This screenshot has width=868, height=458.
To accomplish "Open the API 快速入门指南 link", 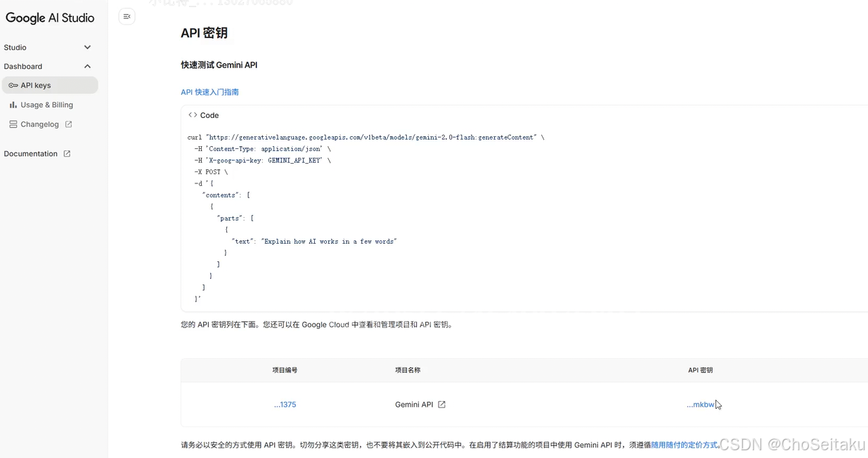I will 209,92.
